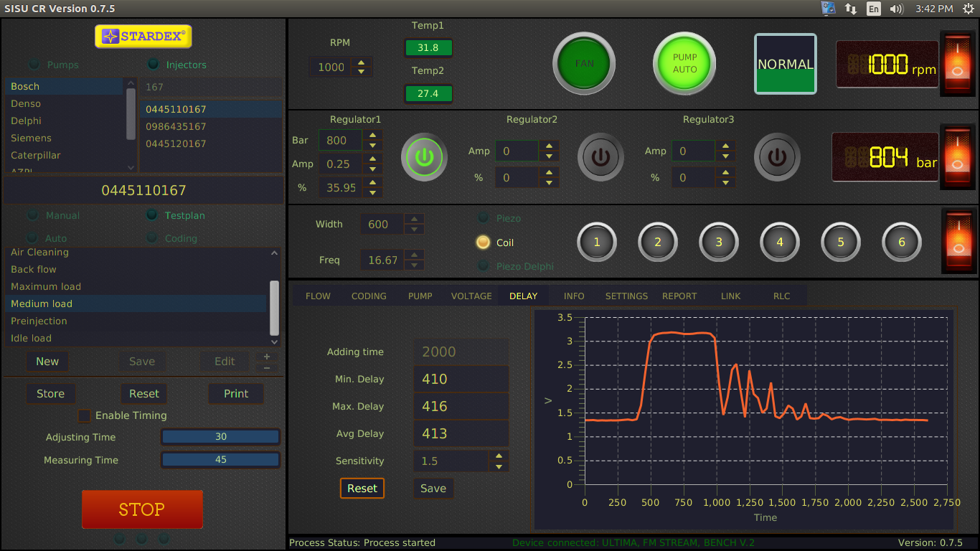Viewport: 980px width, 551px height.
Task: Turn on Regulator2 power button
Action: [x=600, y=156]
